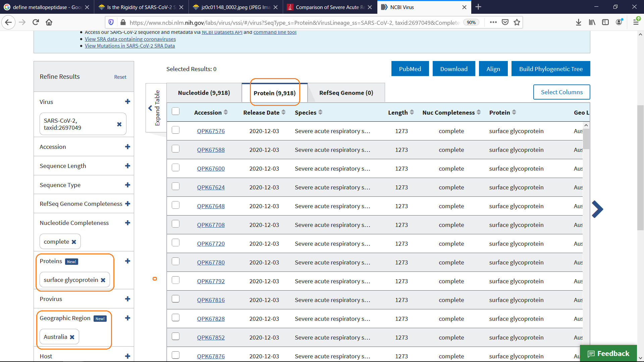The width and height of the screenshot is (644, 362).
Task: Select the checkbox for QPK67708
Action: (x=175, y=224)
